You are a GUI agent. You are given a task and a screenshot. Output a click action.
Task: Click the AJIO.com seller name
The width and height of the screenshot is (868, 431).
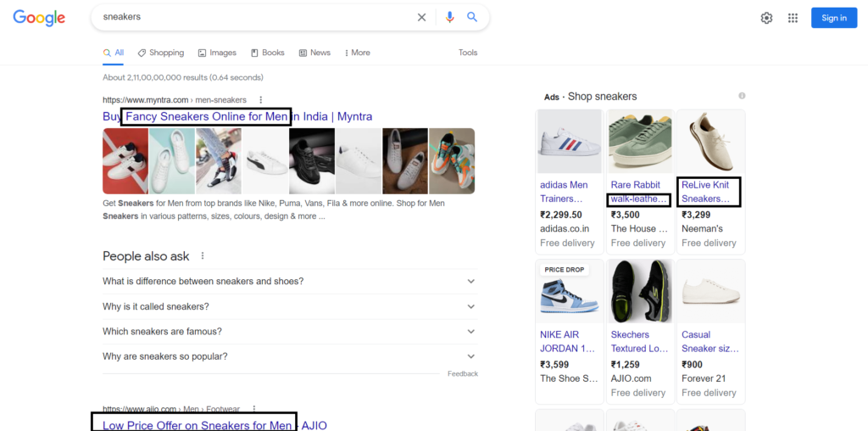(631, 378)
